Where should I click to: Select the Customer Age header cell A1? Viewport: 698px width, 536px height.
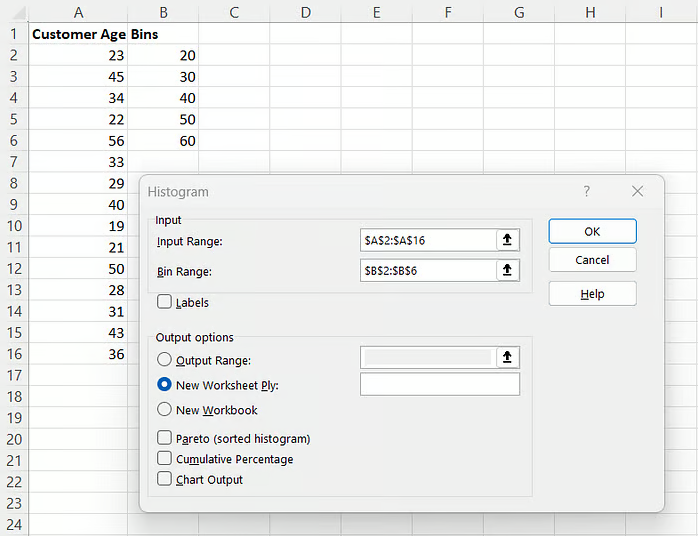tap(78, 33)
